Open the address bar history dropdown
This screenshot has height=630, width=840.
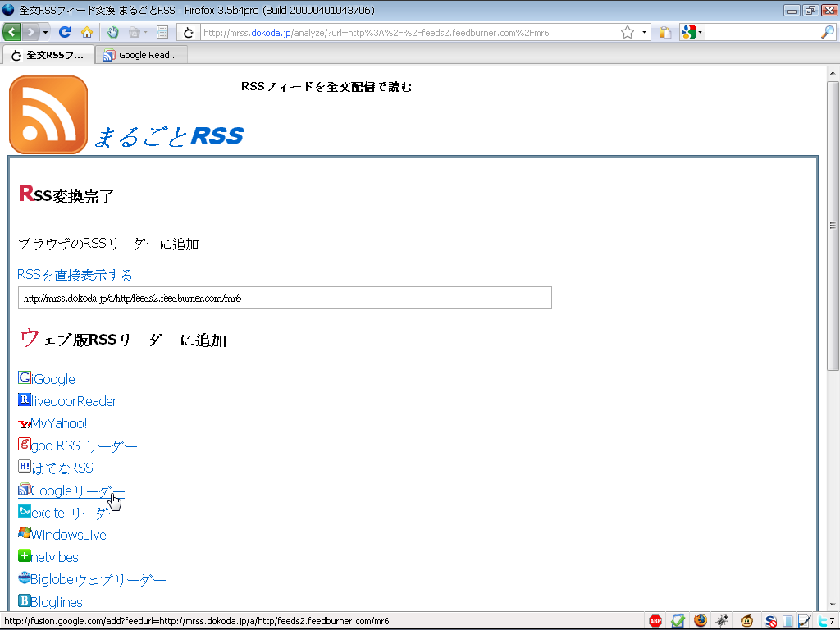pyautogui.click(x=644, y=33)
